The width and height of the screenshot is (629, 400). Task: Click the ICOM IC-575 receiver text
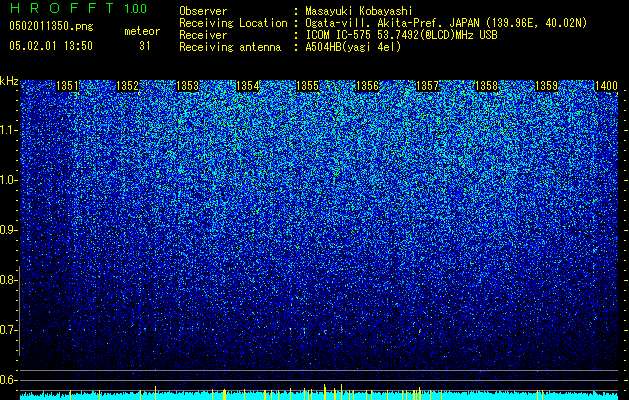point(401,35)
